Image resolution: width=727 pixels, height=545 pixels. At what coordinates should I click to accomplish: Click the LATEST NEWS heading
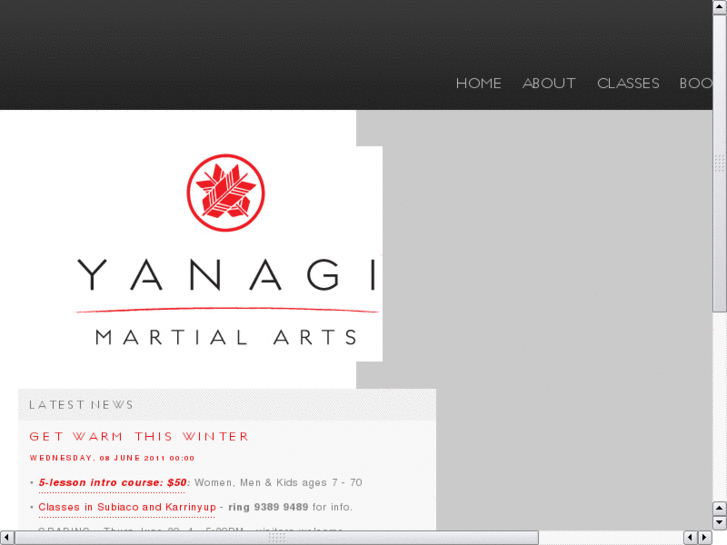click(81, 405)
